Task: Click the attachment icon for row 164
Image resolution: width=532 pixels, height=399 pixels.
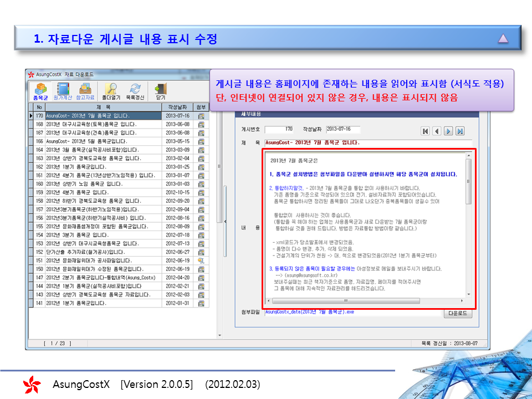Action: (x=201, y=150)
